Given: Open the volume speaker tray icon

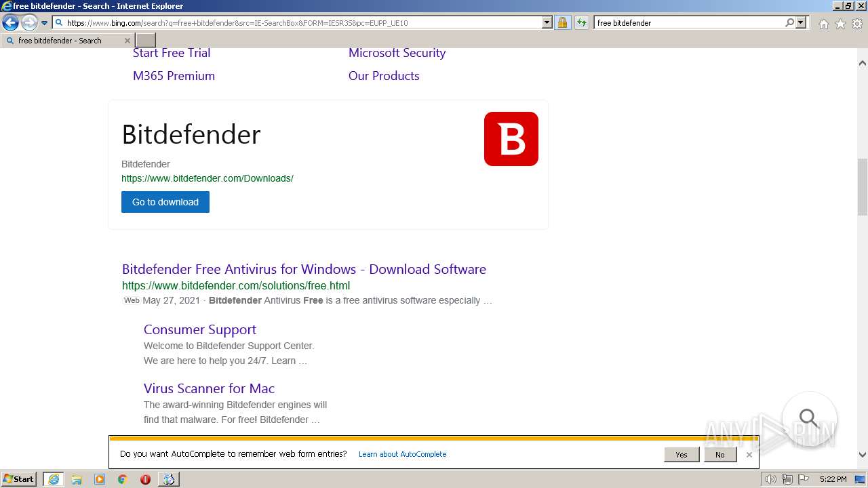Looking at the screenshot, I should click(771, 479).
